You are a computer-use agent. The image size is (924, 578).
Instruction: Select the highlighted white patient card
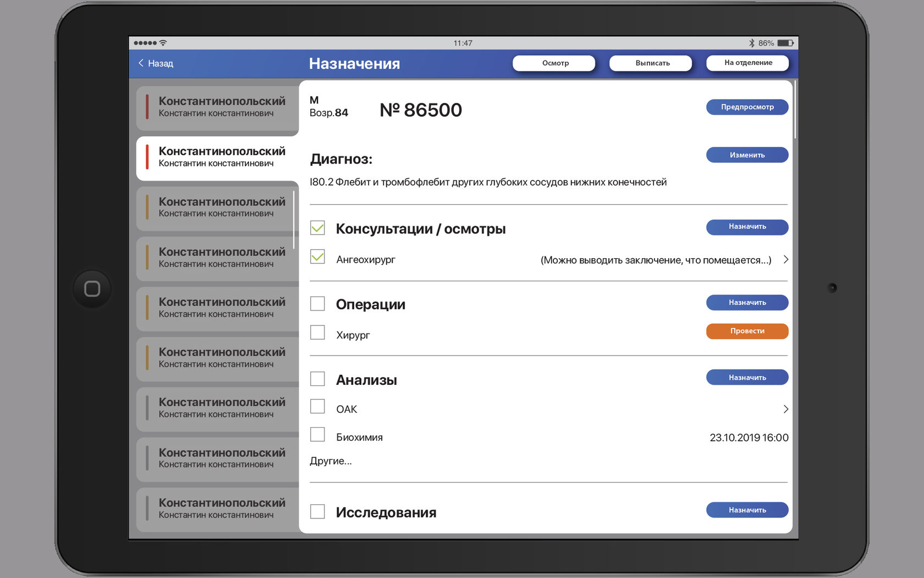click(x=217, y=158)
